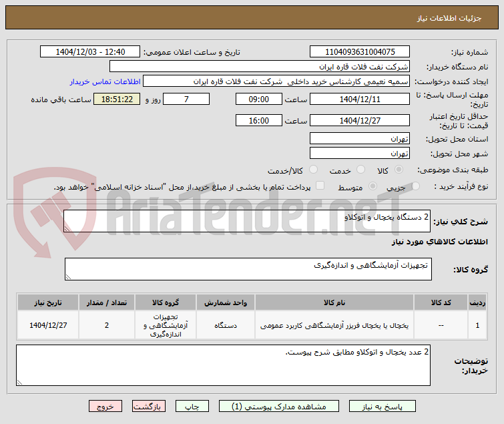Viewport: 504px width, 424px height.
Task: Click the quantity cell showing 2
Action: click(x=107, y=325)
